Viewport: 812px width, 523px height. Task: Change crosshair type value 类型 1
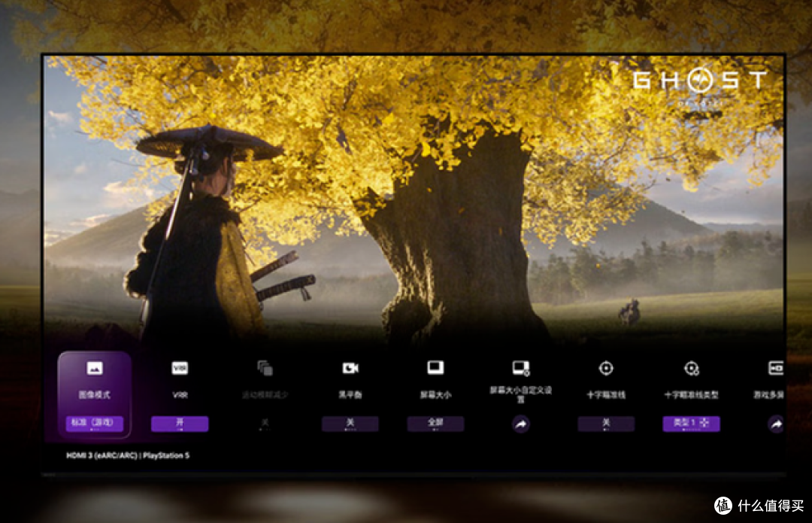692,424
